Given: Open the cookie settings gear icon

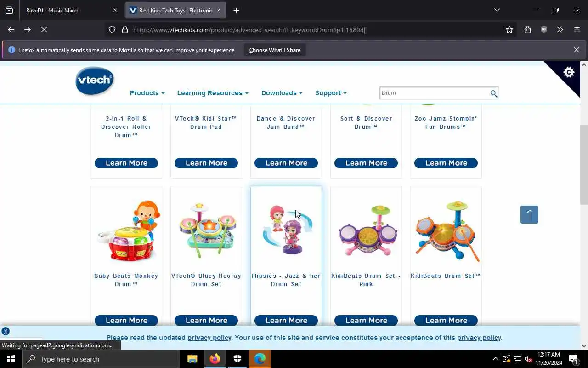Looking at the screenshot, I should click(x=569, y=72).
